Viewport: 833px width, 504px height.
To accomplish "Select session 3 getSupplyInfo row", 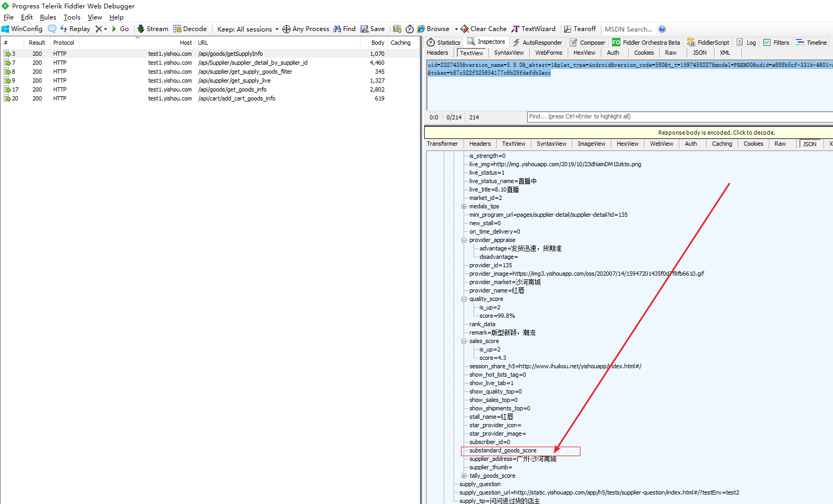I will 210,54.
